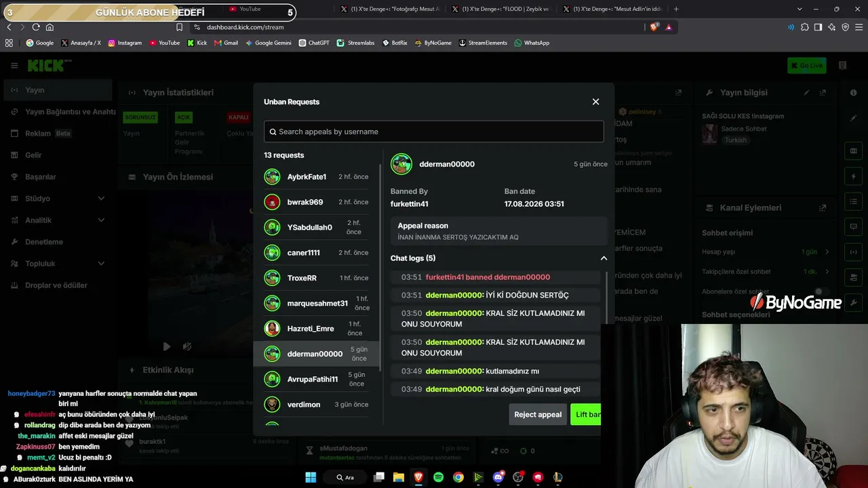
Task: Open Droplar ve ödüller page
Action: [x=58, y=285]
